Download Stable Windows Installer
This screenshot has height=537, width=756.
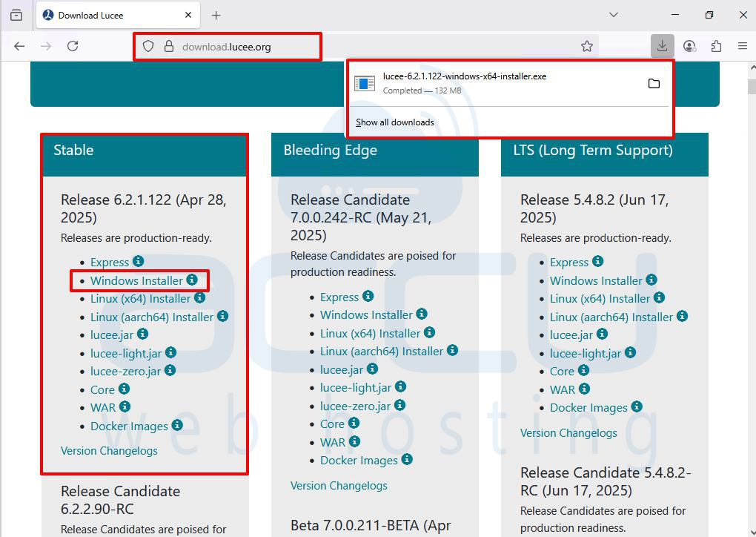tap(136, 281)
